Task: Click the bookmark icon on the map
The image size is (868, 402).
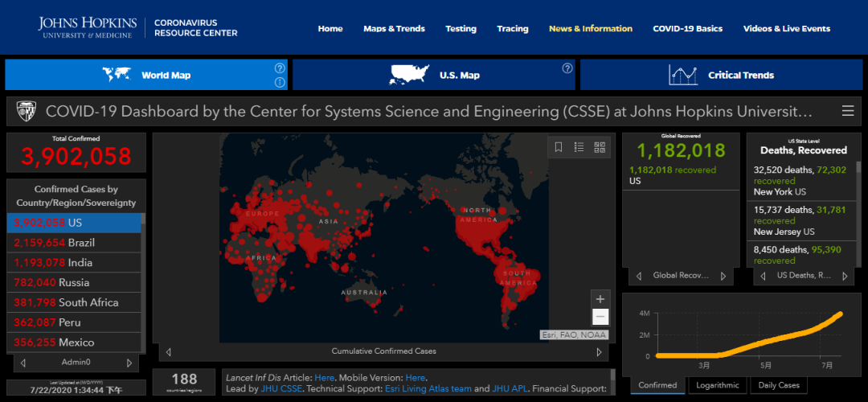Action: coord(559,147)
